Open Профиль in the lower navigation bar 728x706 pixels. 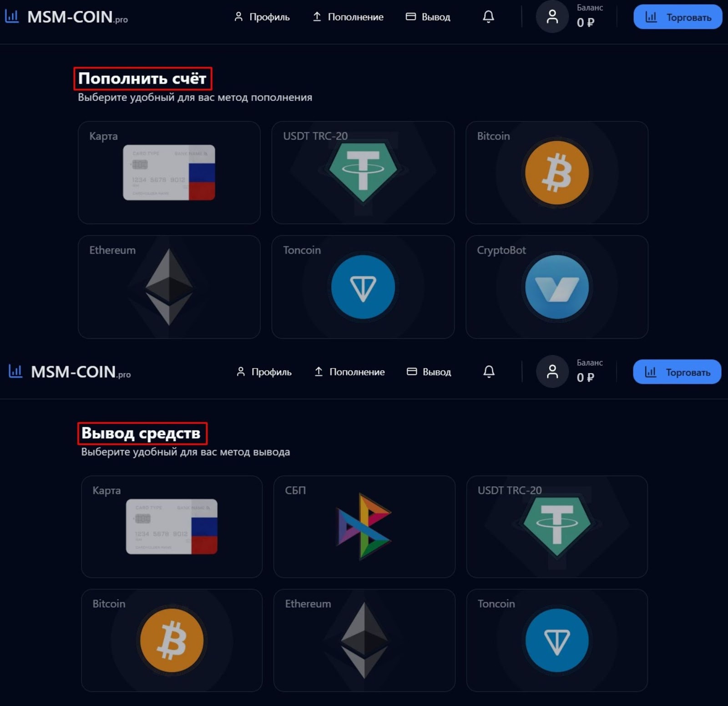point(264,372)
